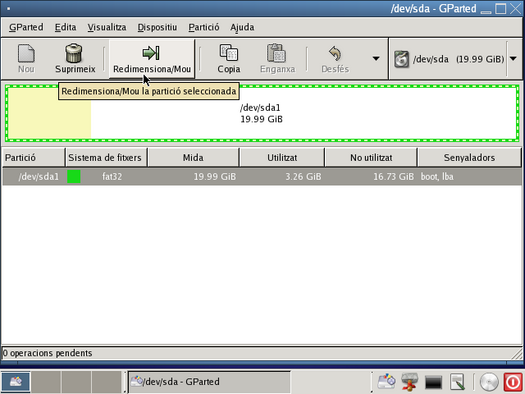Viewport: 525px width, 394px height.
Task: Expand the toolbar overflow arrow next to Desfés
Action: pyautogui.click(x=376, y=59)
